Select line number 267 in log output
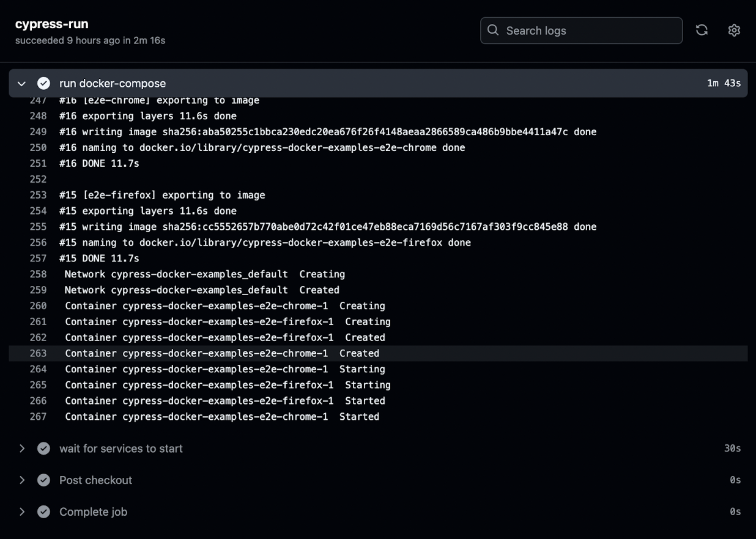This screenshot has height=539, width=756. [x=38, y=417]
